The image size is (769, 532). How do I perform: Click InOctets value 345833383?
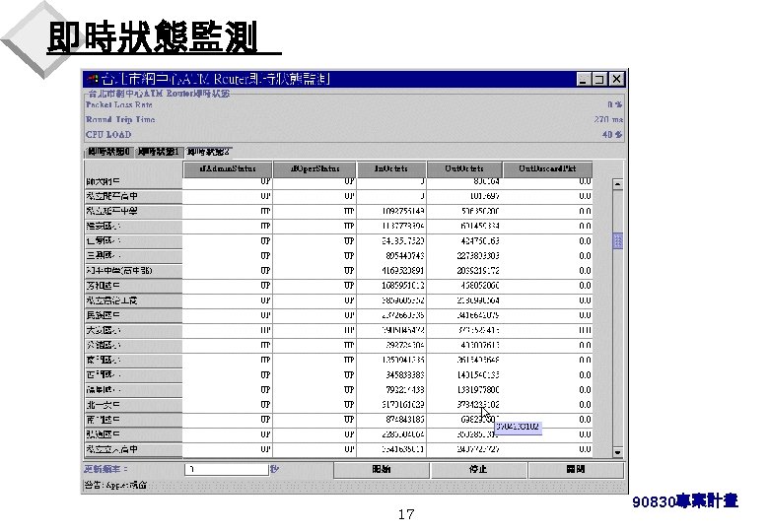[x=404, y=375]
